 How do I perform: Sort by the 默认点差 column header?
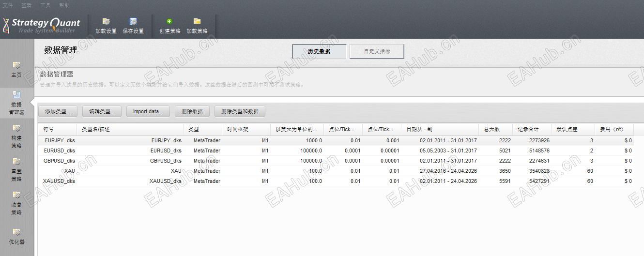click(x=573, y=129)
